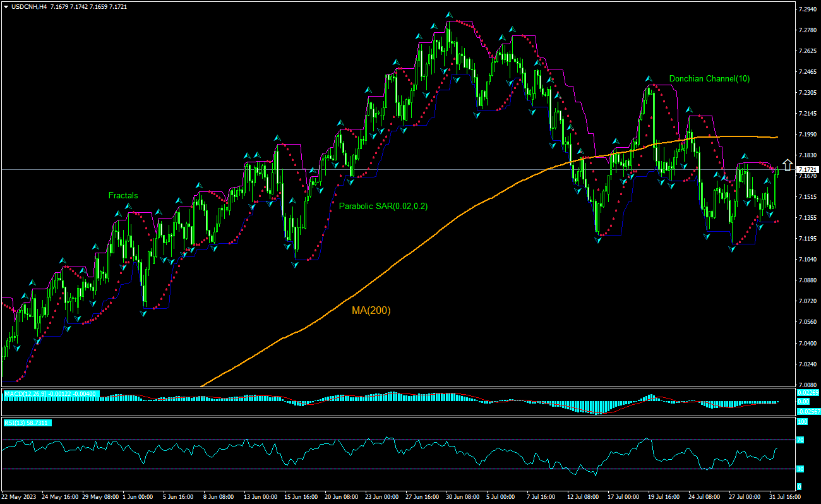Click the 7.2940 top price scale value
This screenshot has height=504, width=821.
point(808,9)
